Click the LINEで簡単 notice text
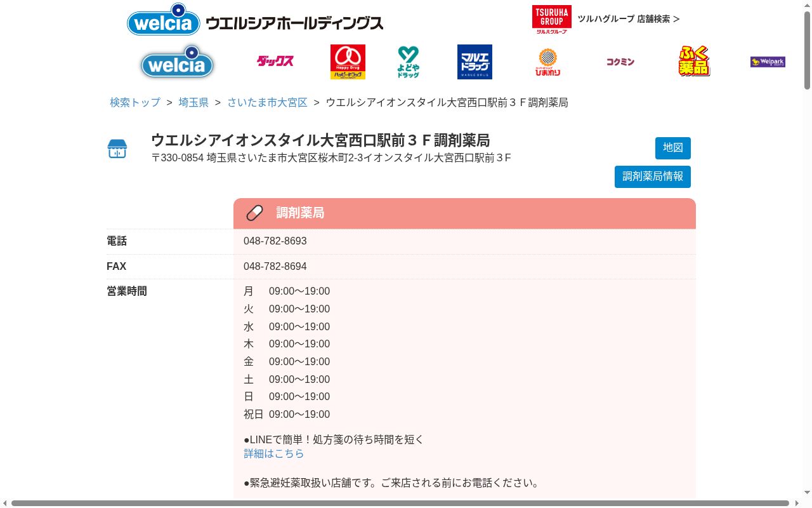Viewport: 812px width, 508px height. click(x=334, y=439)
